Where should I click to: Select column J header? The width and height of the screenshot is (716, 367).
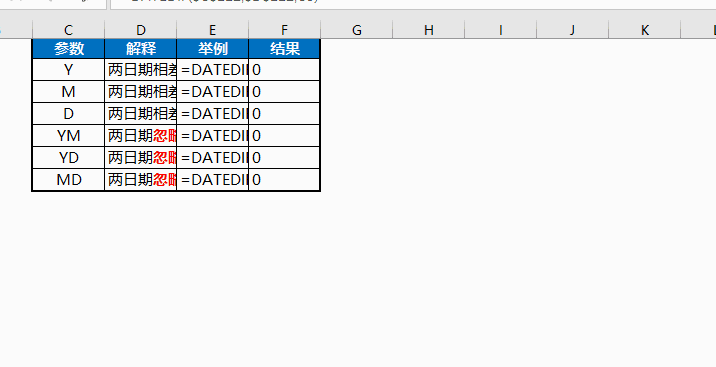(x=572, y=30)
